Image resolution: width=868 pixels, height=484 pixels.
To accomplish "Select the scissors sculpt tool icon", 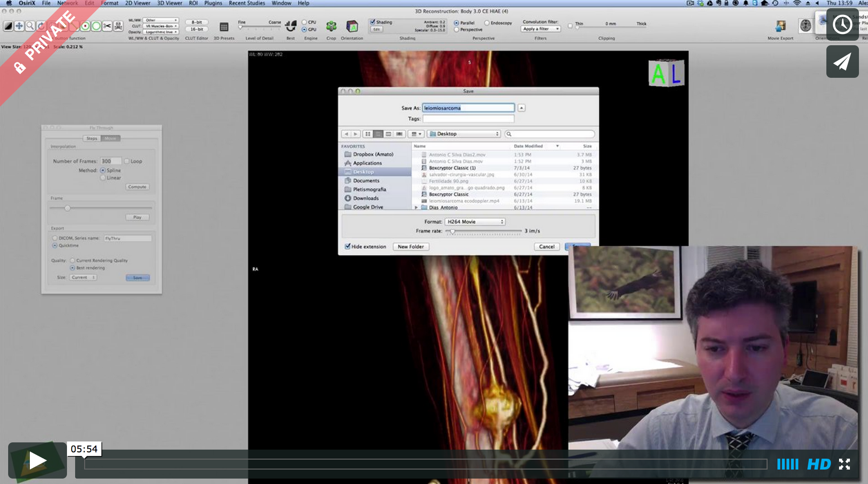I will click(107, 26).
